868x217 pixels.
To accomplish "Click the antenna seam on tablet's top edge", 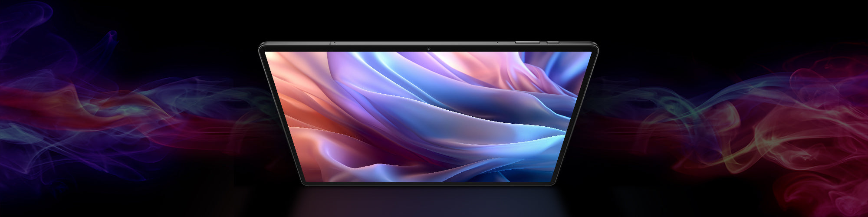I will pyautogui.click(x=331, y=43).
